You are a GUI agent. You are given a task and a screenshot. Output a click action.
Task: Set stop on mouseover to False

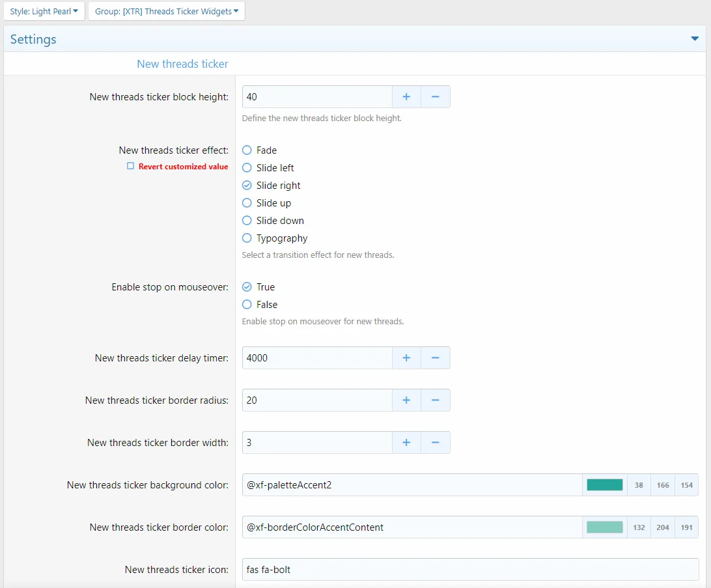(x=247, y=305)
